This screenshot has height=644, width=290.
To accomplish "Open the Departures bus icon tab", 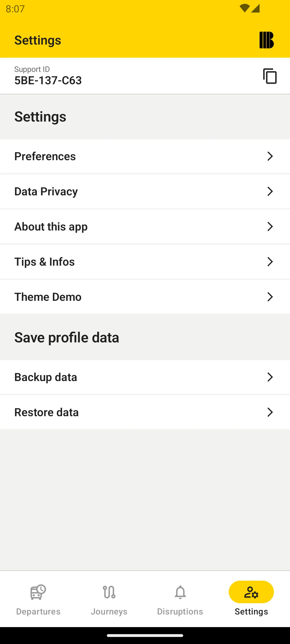I will pos(38,592).
